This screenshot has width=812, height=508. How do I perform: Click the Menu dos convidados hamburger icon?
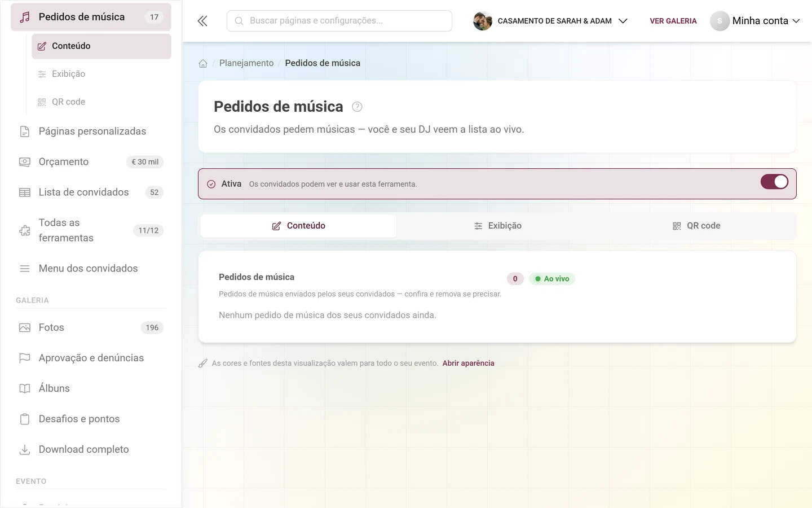[25, 269]
